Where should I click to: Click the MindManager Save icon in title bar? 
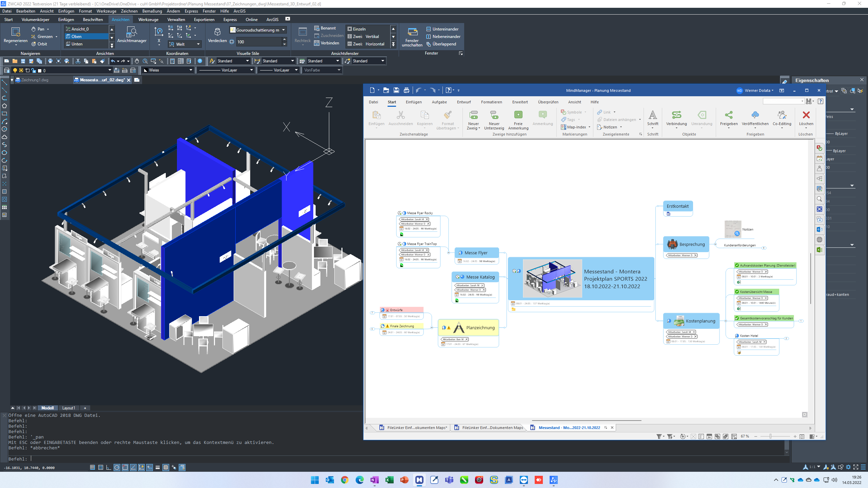pos(396,90)
